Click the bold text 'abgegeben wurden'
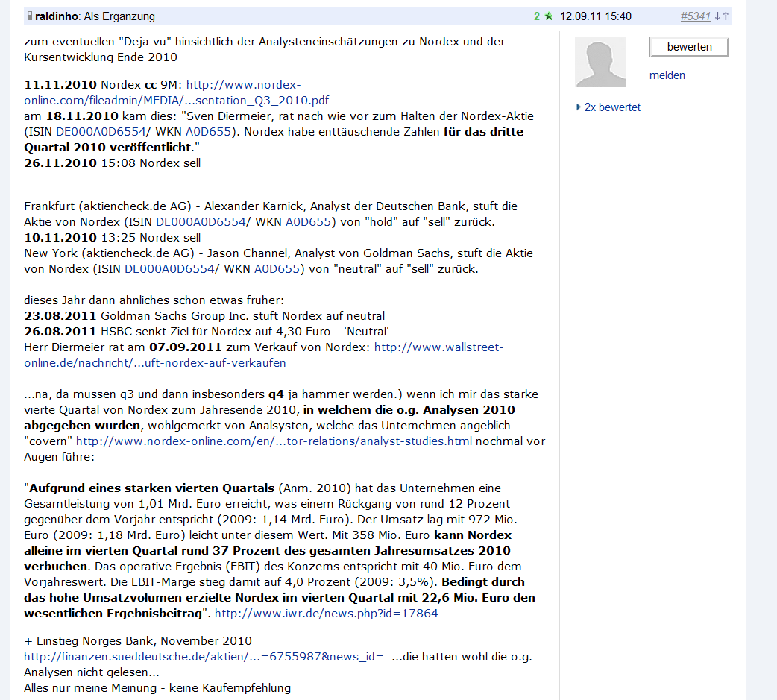The height and width of the screenshot is (700, 777). click(82, 426)
